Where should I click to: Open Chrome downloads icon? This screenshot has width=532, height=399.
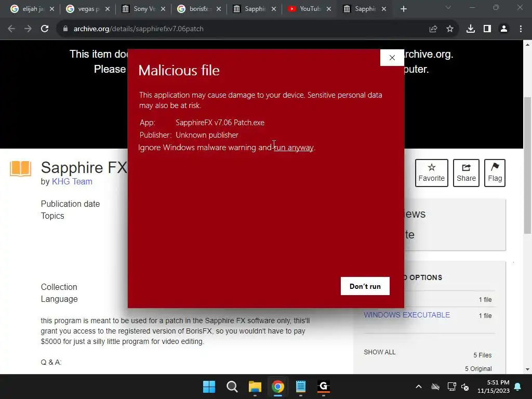[471, 29]
